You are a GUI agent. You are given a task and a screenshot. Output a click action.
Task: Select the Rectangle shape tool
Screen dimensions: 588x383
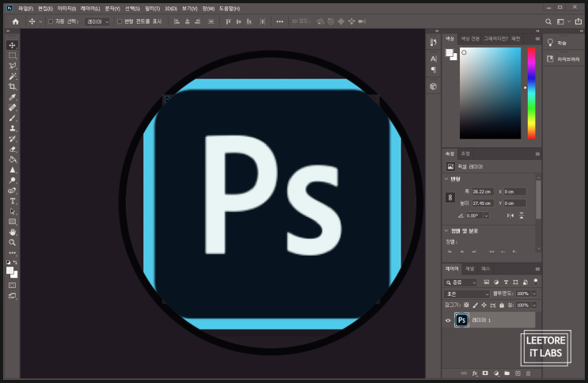click(13, 222)
